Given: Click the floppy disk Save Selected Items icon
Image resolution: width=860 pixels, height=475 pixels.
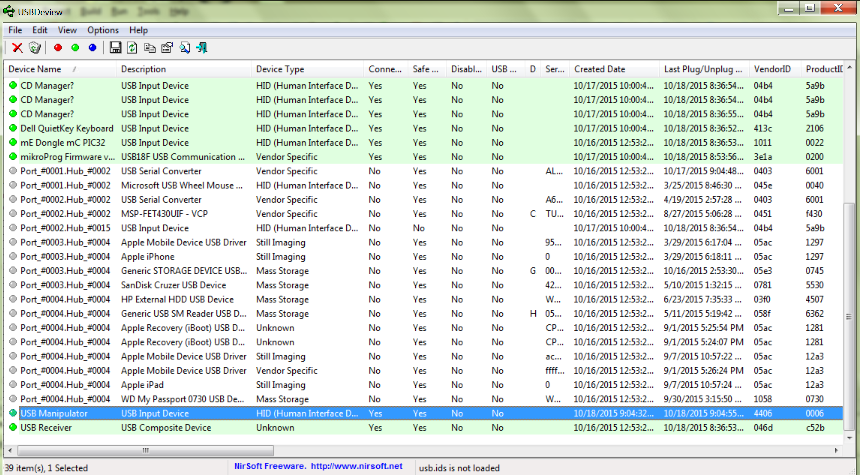Looking at the screenshot, I should click(x=115, y=48).
